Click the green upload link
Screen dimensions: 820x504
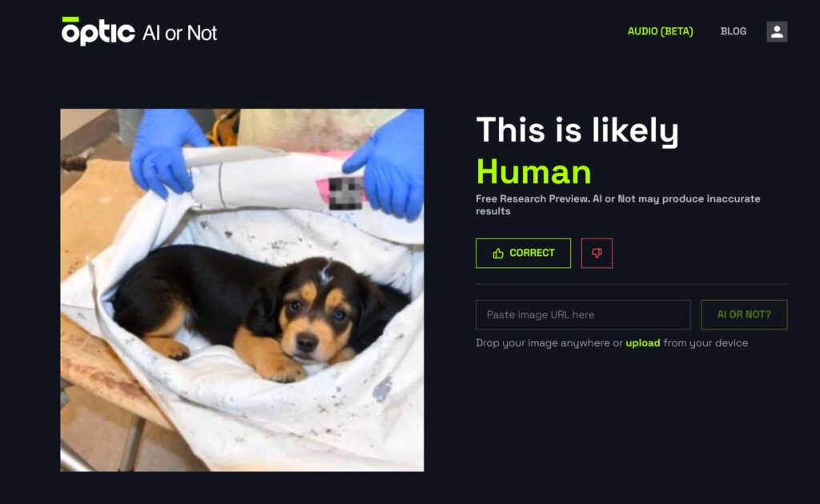643,343
